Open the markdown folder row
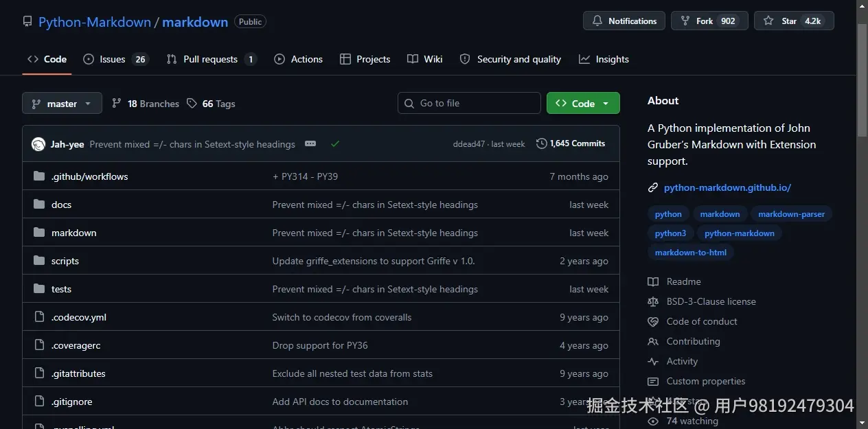 click(x=321, y=233)
